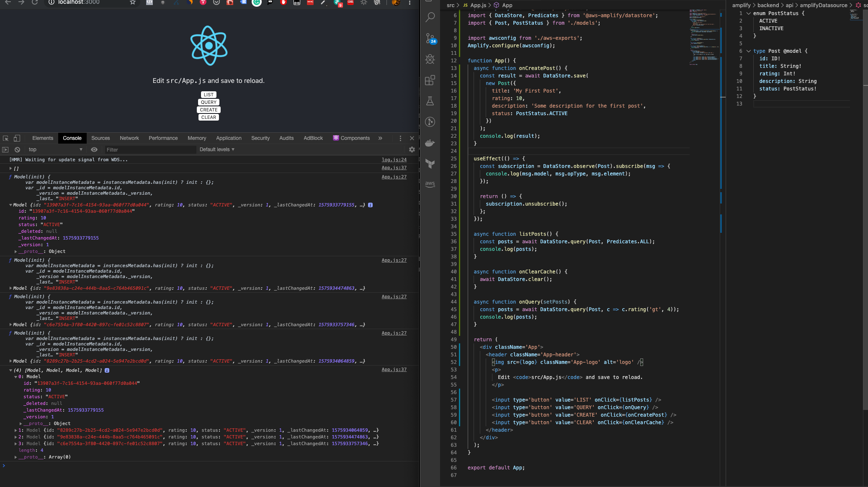Open the AWS explorer view
Image resolution: width=868 pixels, height=487 pixels.
pyautogui.click(x=430, y=184)
